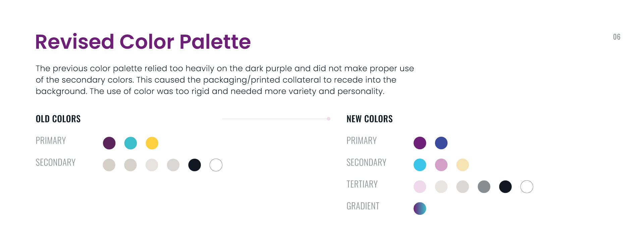The image size is (644, 248).
Task: Click the page number 06
Action: [616, 37]
